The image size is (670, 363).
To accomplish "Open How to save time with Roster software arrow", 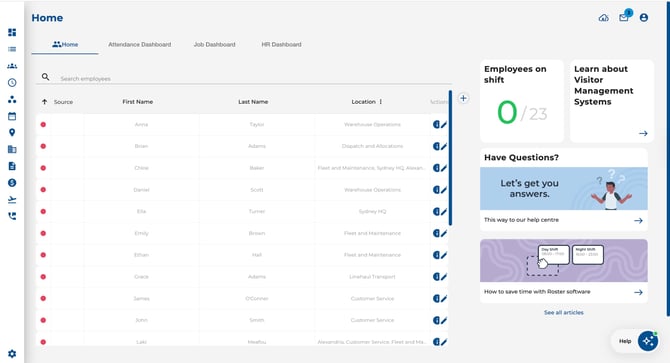I will tap(638, 292).
